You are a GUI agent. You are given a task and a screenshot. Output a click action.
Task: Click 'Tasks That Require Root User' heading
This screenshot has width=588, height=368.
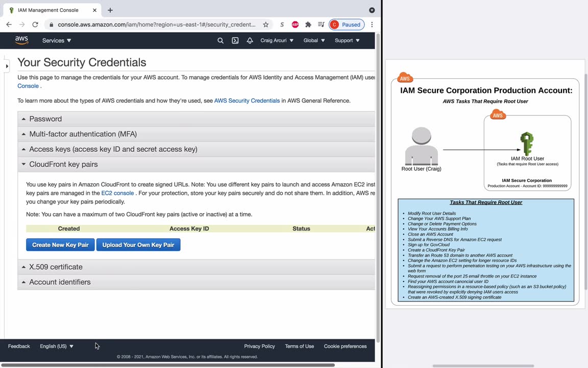[x=485, y=202]
